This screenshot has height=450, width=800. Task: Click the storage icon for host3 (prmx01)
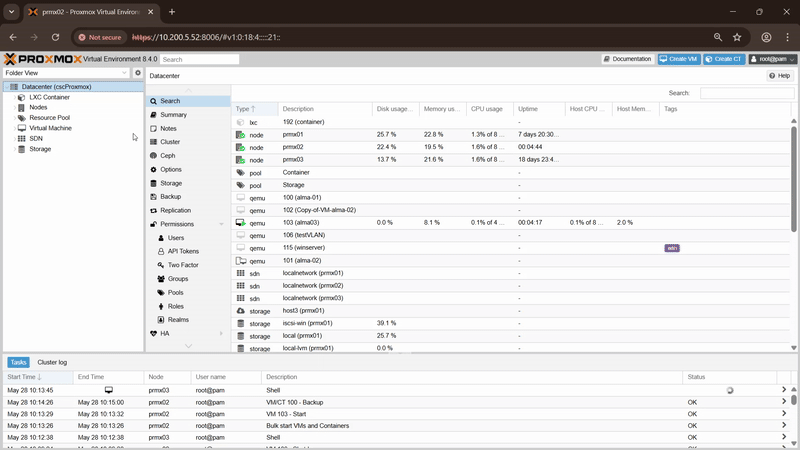[x=240, y=311]
